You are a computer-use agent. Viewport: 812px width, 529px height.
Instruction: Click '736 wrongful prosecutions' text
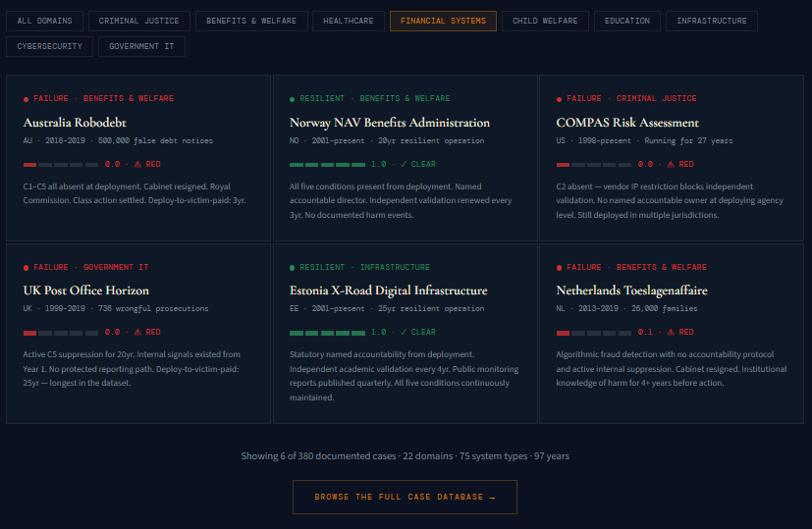(x=153, y=308)
